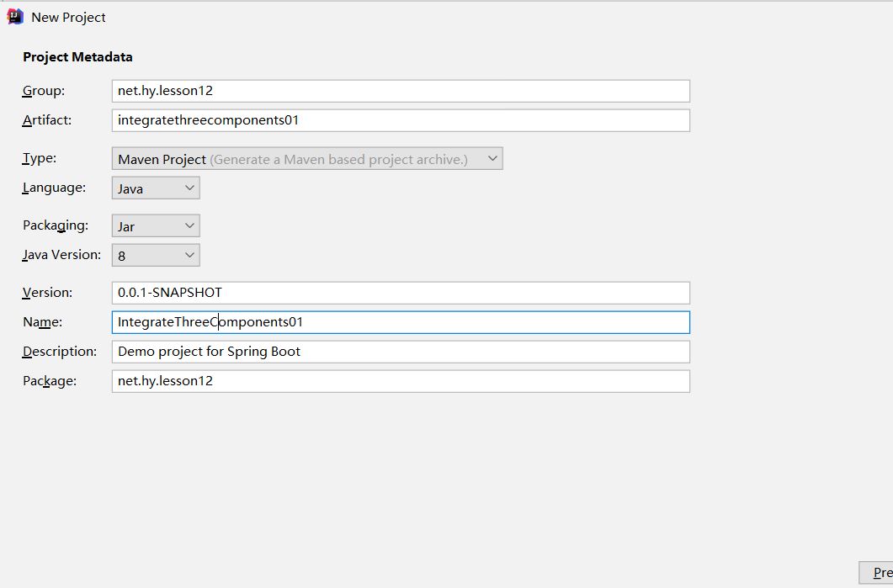Click the Type label
The width and height of the screenshot is (893, 588).
pos(40,158)
